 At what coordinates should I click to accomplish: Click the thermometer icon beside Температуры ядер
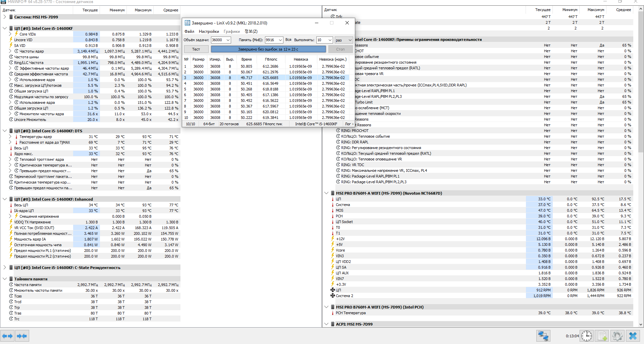pos(16,137)
